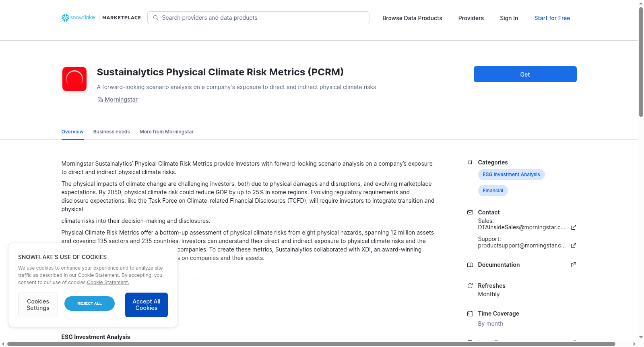Screen dimensions: 644x347
Task: Select the ESG Investment Analysis category tag
Action: (x=511, y=175)
